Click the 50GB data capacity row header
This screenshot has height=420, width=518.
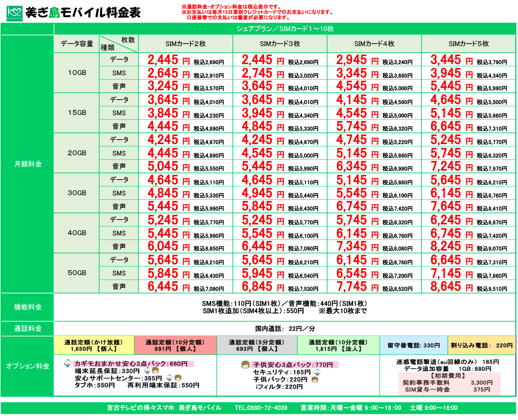[x=77, y=273]
